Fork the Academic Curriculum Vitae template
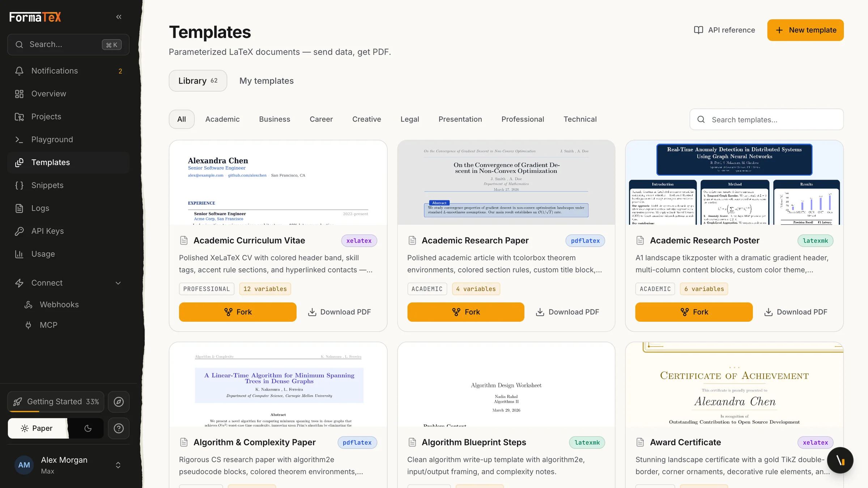This screenshot has height=488, width=868. (x=238, y=312)
